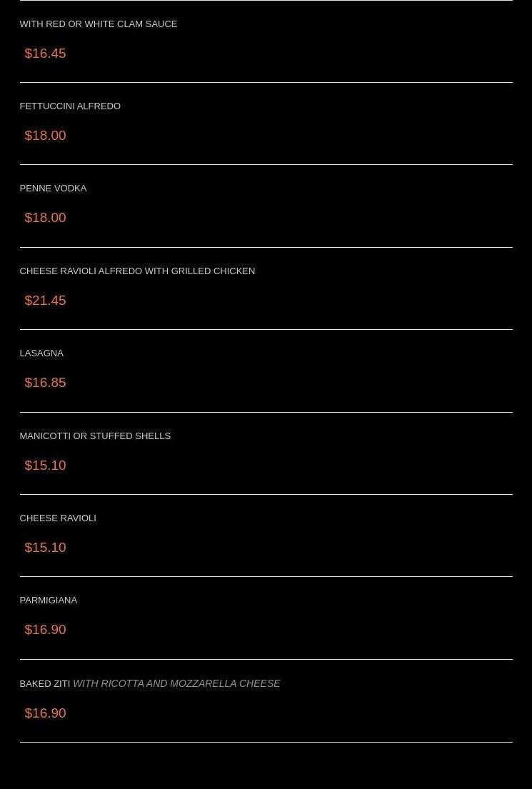The height and width of the screenshot is (789, 532).
Task: Click the $16.90 price under Parmigiana
Action: click(45, 630)
